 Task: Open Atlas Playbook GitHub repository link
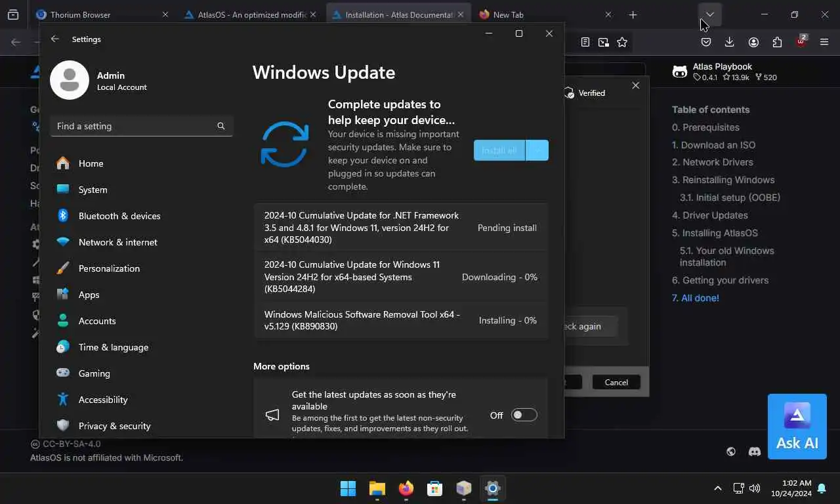pos(724,72)
